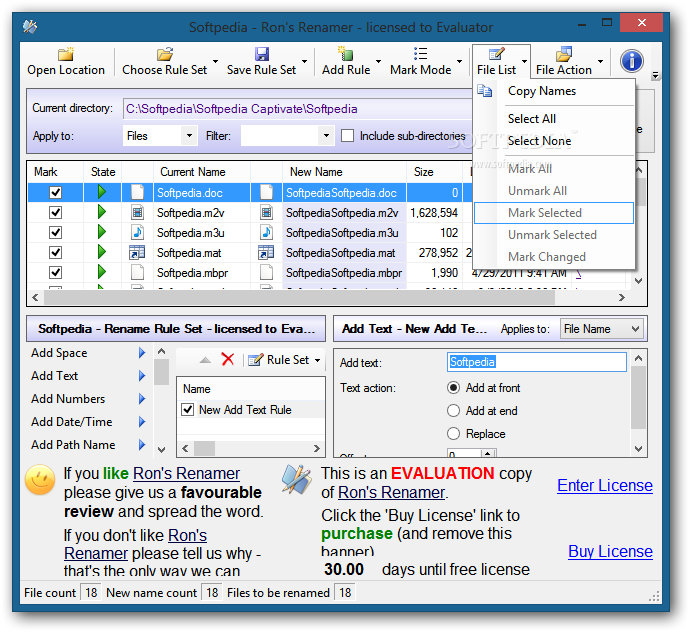Click the Current directory path field
690x632 pixels.
point(297,109)
